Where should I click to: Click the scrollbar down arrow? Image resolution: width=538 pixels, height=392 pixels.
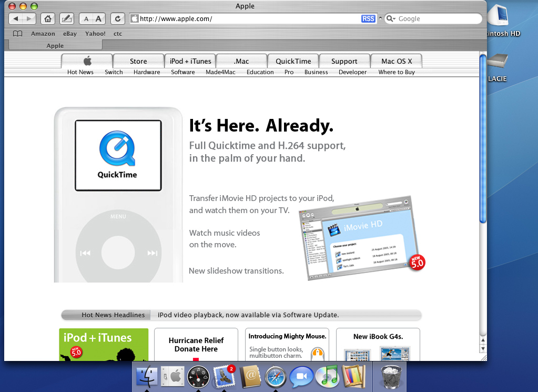tap(483, 349)
